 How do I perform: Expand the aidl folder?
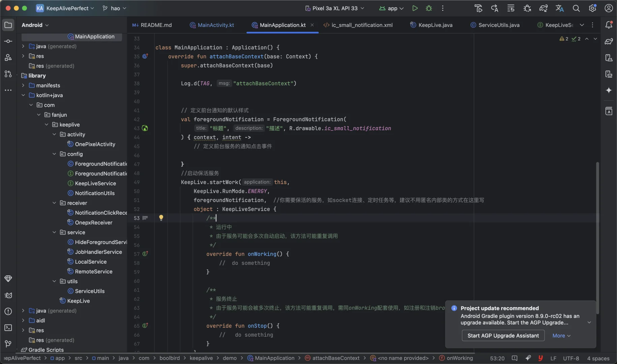(23, 320)
